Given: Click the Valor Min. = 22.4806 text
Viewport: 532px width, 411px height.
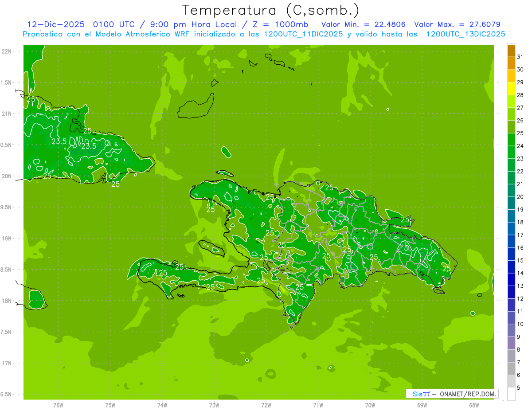Looking at the screenshot, I should (x=364, y=24).
